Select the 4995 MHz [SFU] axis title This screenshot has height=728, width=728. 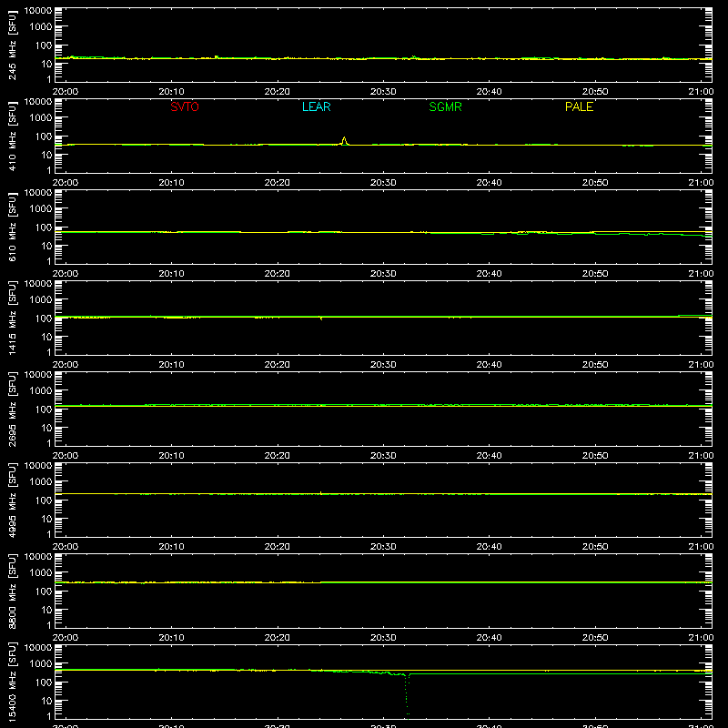point(12,500)
